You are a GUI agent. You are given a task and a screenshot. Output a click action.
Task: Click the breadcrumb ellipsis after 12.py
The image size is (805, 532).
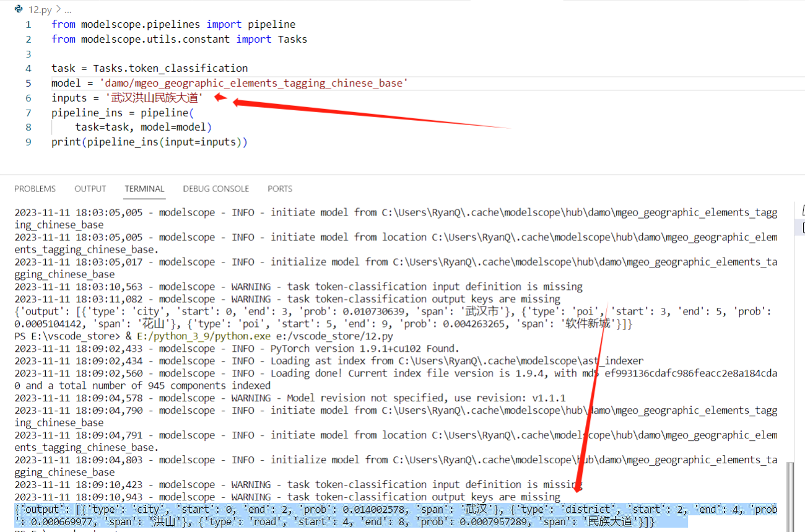[67, 10]
